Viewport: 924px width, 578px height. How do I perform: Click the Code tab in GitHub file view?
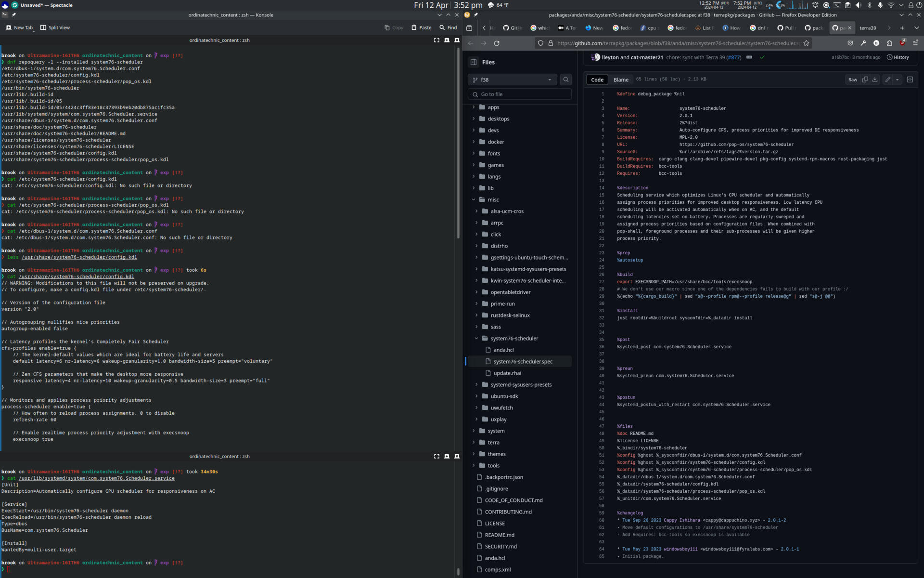pos(597,79)
